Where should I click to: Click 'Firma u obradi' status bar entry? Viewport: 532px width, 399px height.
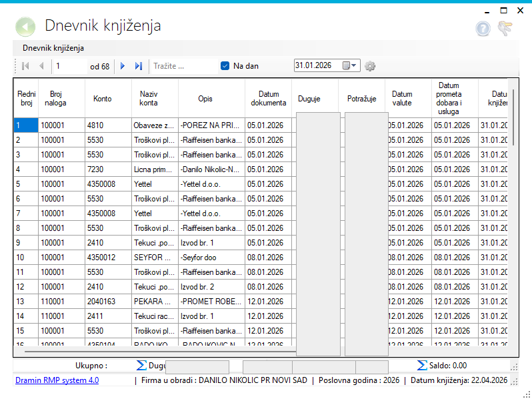point(224,380)
